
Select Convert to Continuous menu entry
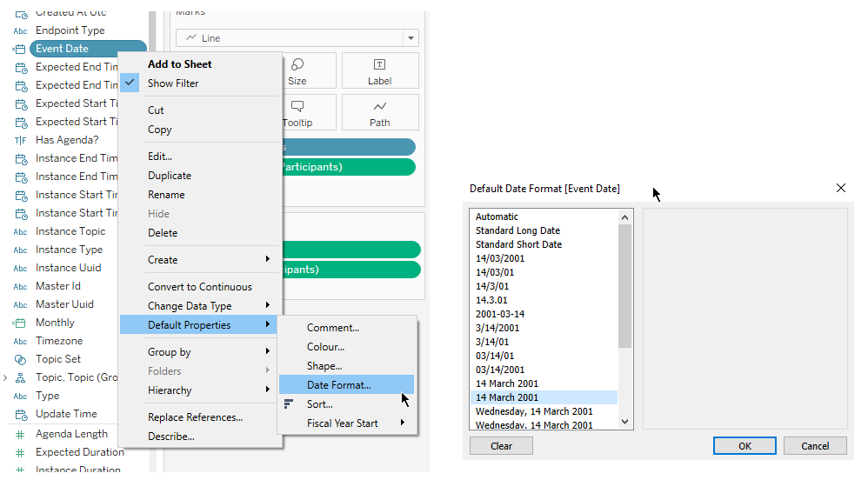point(199,287)
